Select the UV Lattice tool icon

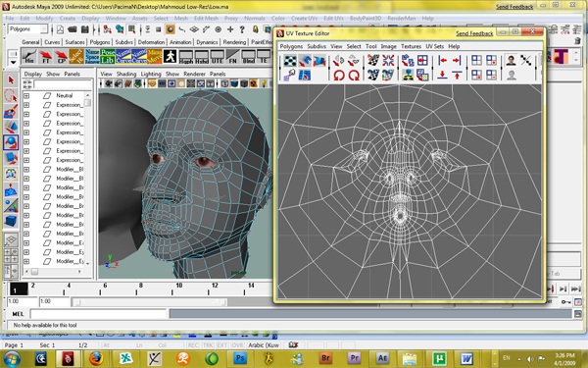coord(290,61)
